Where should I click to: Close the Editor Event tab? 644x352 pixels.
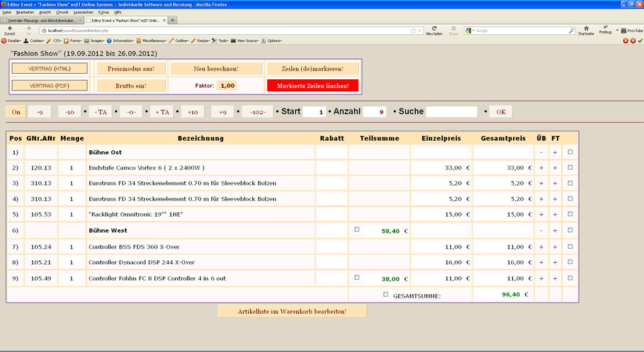164,20
